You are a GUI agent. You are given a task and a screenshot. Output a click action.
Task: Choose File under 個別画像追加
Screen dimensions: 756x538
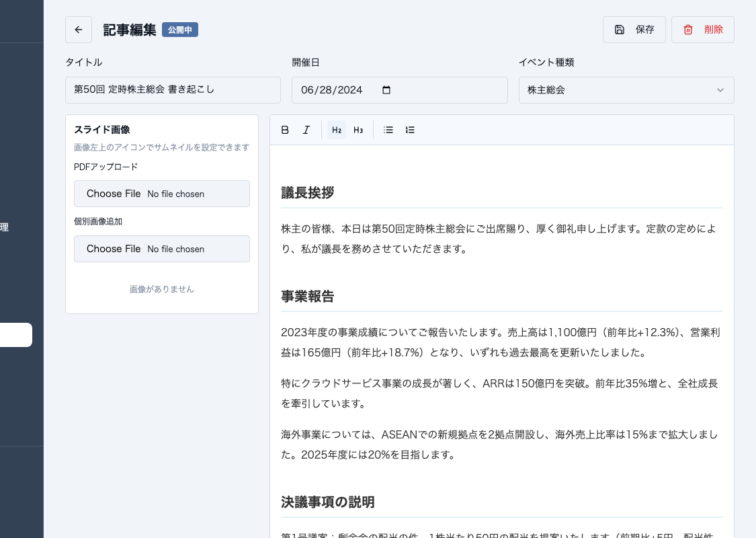[x=113, y=249]
